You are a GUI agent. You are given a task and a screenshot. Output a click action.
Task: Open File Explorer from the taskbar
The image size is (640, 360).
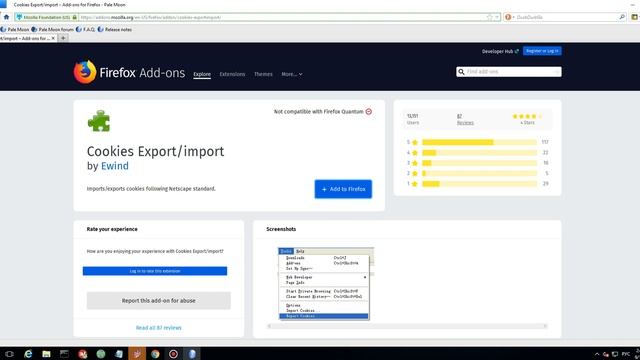(46, 354)
